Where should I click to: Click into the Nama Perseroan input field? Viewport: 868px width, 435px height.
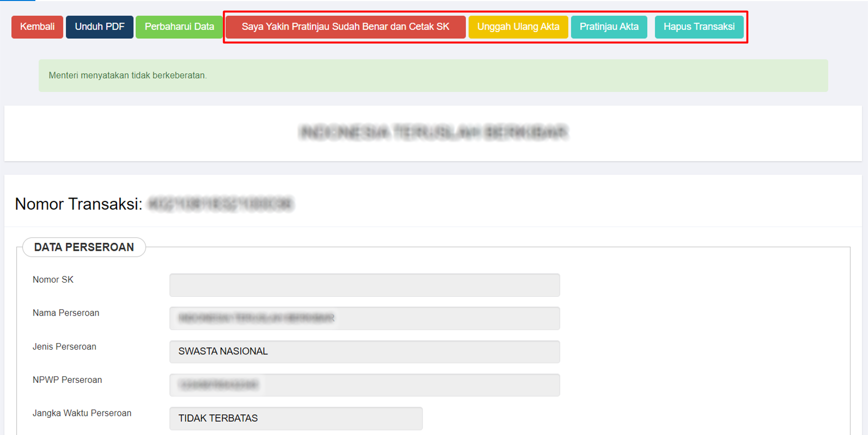tap(364, 318)
